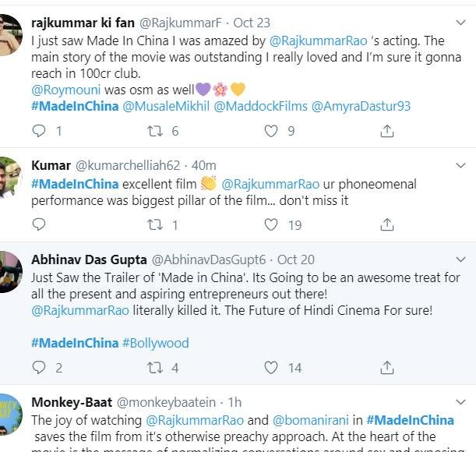Like Kumar's tweet with heart icon
The image size is (476, 452).
[270, 224]
